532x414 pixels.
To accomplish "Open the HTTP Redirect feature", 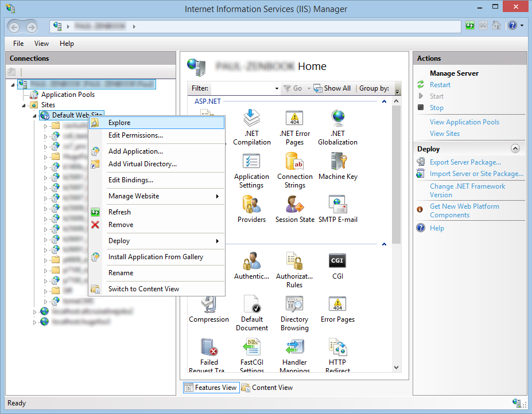I will click(337, 356).
